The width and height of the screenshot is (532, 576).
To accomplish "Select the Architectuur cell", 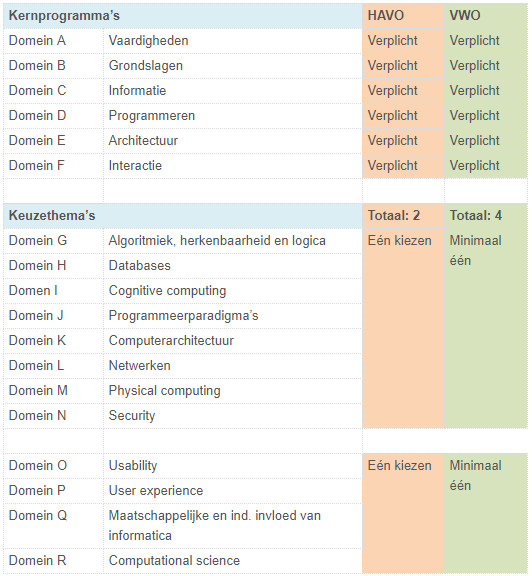I will [x=233, y=141].
